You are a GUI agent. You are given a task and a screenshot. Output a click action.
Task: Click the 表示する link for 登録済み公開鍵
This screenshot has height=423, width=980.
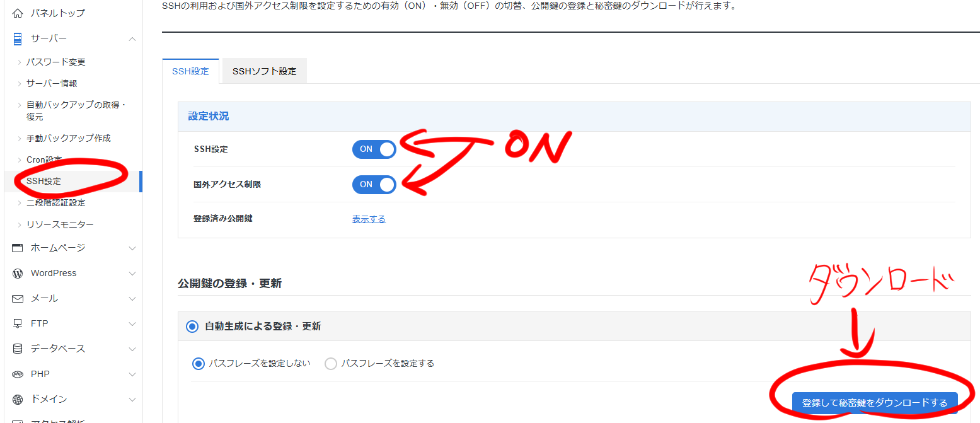[x=369, y=219]
